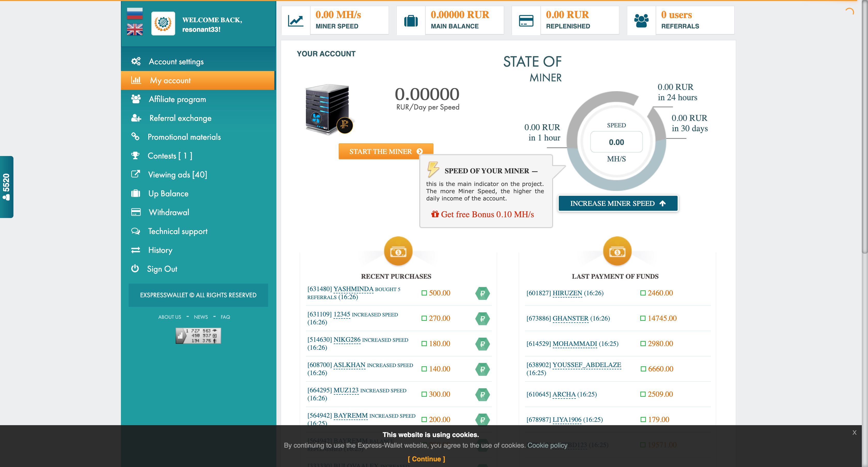
Task: Click the speed 0.00 value field
Action: pyautogui.click(x=616, y=142)
